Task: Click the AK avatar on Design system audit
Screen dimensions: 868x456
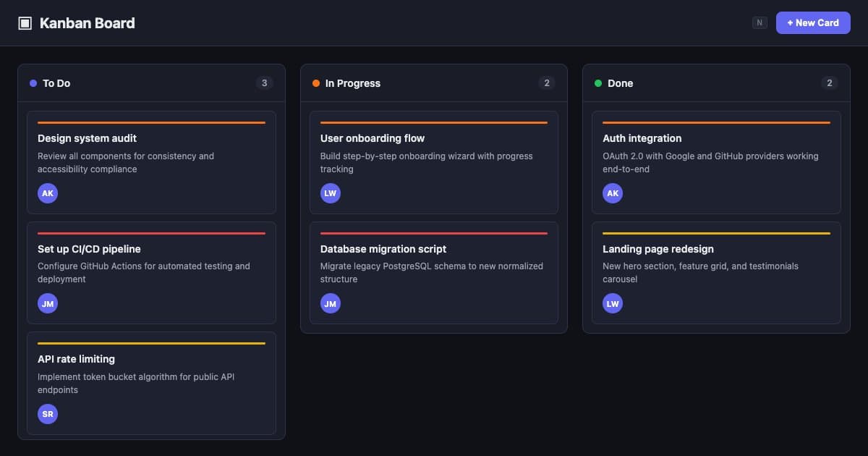Action: [48, 193]
